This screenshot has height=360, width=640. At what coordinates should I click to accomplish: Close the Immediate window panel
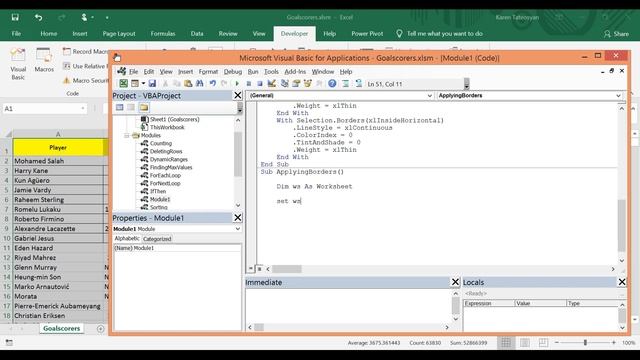point(456,282)
